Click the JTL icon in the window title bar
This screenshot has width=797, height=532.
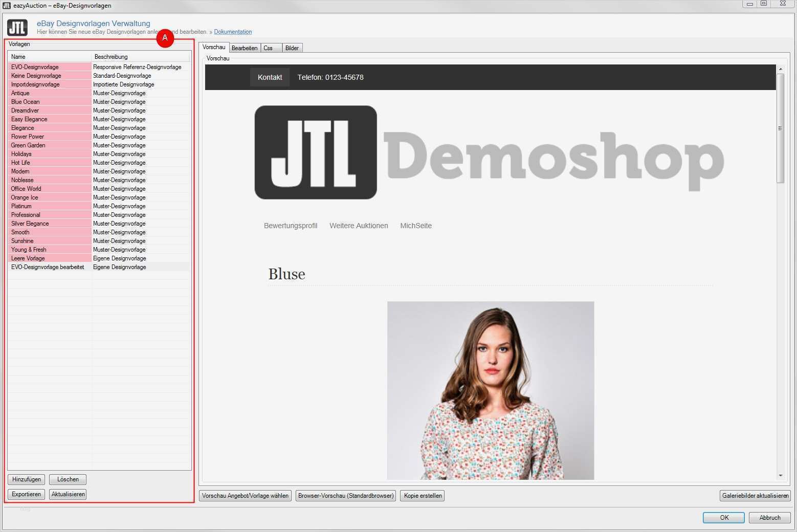click(7, 5)
